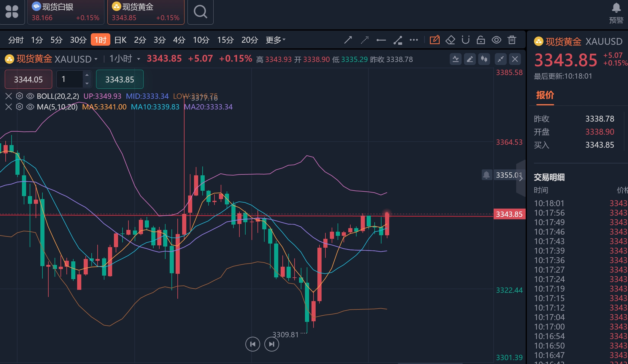This screenshot has height=364, width=628.
Task: Open chart style pencil button
Action: 470,59
